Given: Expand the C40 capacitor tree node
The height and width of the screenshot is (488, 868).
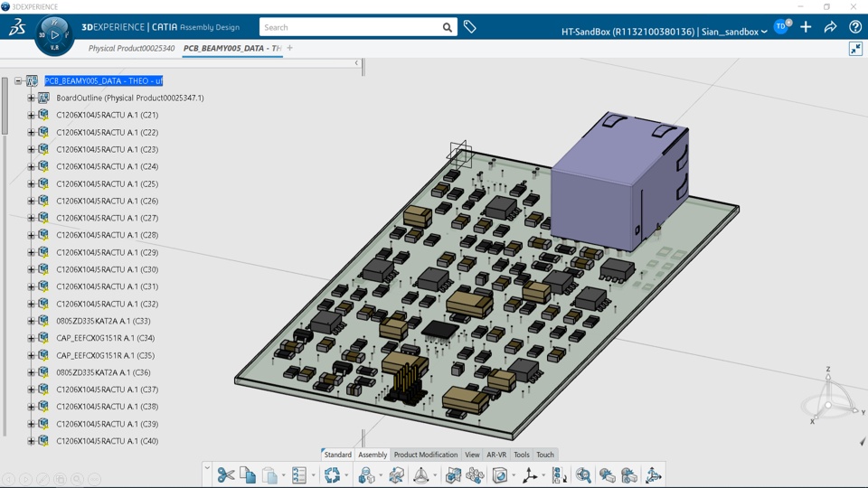Looking at the screenshot, I should click(31, 441).
